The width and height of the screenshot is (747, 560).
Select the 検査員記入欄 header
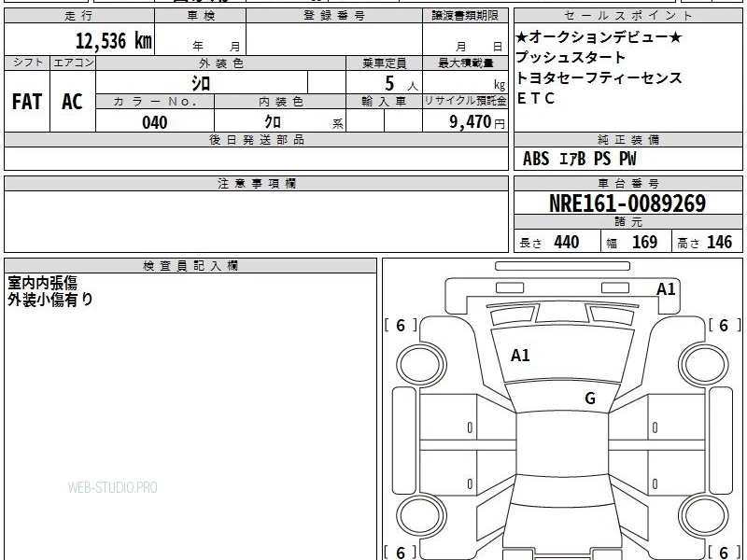coord(190,266)
